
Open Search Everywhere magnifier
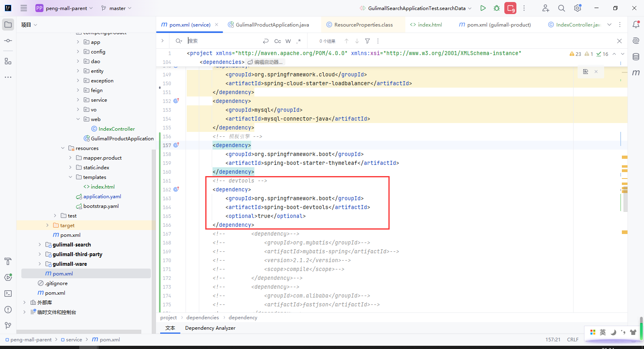(x=561, y=8)
